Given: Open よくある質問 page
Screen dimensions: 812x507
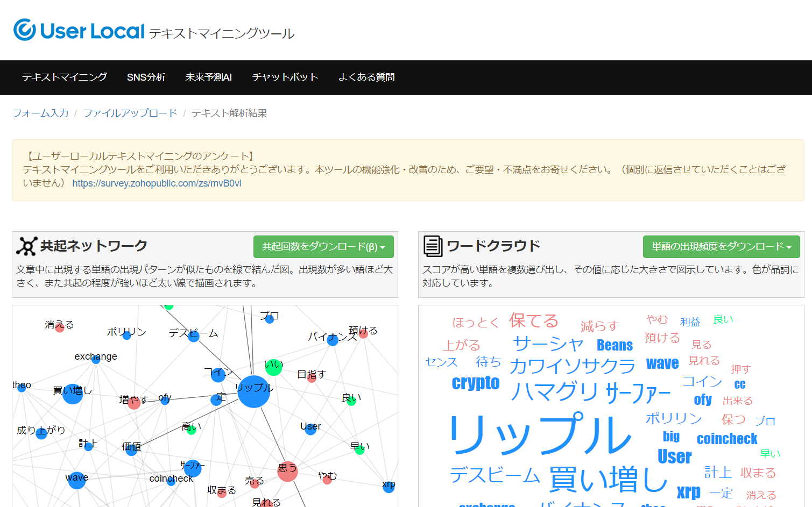Looking at the screenshot, I should point(366,77).
